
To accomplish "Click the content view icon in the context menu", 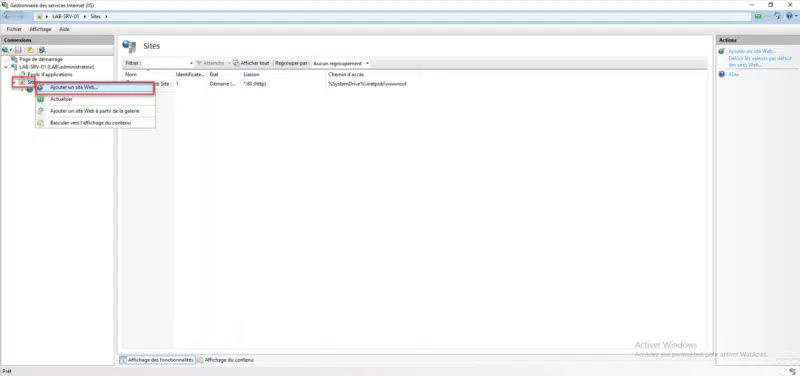I will click(x=41, y=123).
